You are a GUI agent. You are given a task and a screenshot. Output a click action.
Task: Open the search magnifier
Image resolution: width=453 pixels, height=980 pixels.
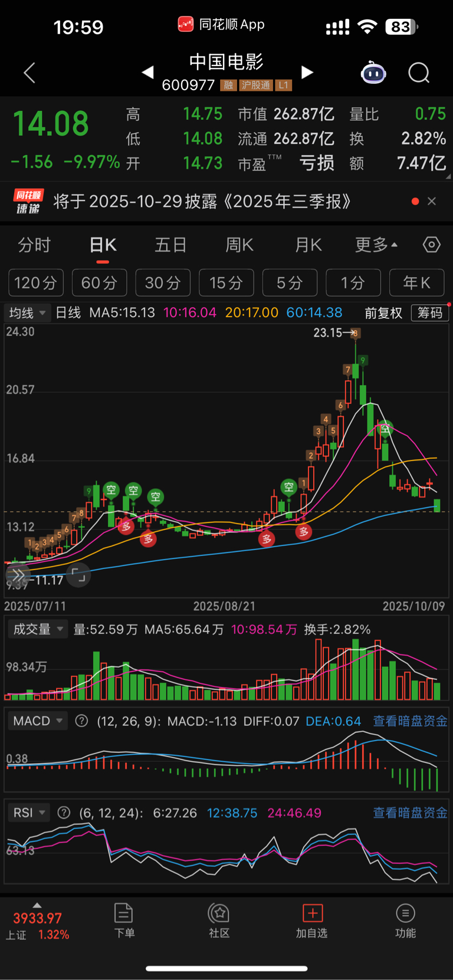pyautogui.click(x=419, y=73)
